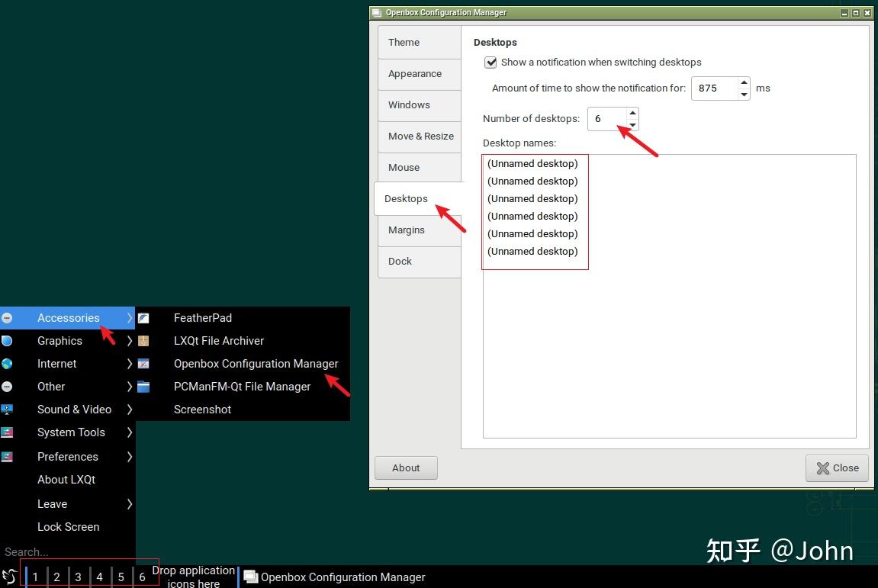Click the PCManFM-Qt File Manager folder icon
This screenshot has height=588, width=878.
coord(143,387)
